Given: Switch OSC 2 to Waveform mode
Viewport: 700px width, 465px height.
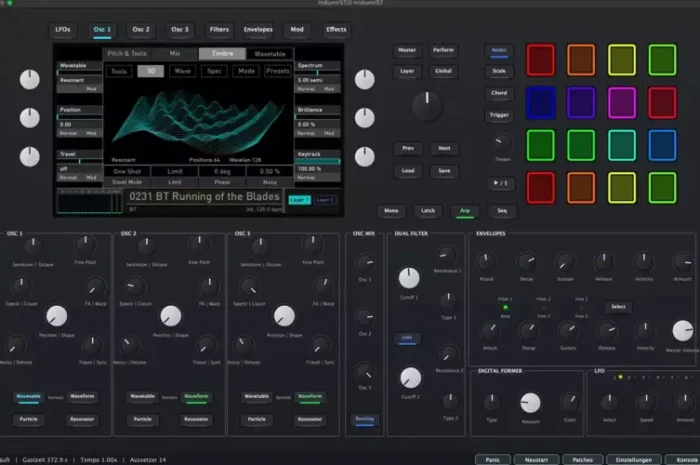Looking at the screenshot, I should [196, 396].
